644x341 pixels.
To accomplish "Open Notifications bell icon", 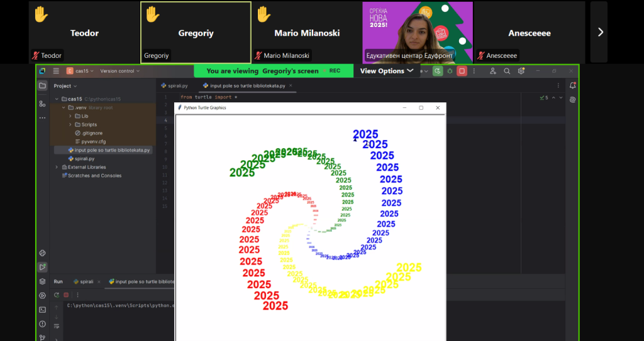I will point(572,85).
